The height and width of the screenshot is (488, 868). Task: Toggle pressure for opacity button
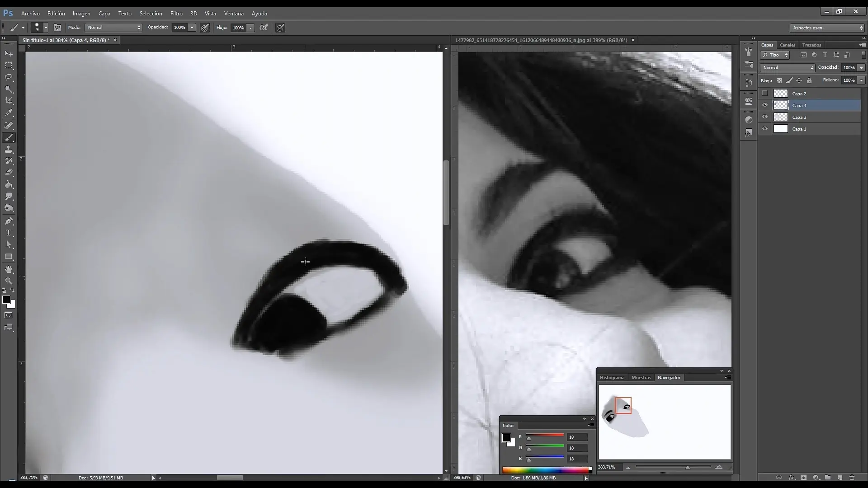[x=205, y=28]
